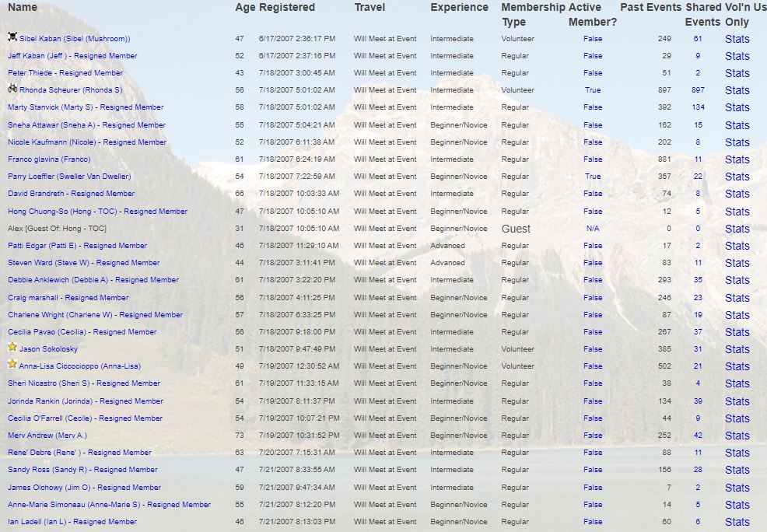Click the star icon beside Anna-Lisa Ciccocioppo
The width and height of the screenshot is (767, 532).
pyautogui.click(x=12, y=366)
